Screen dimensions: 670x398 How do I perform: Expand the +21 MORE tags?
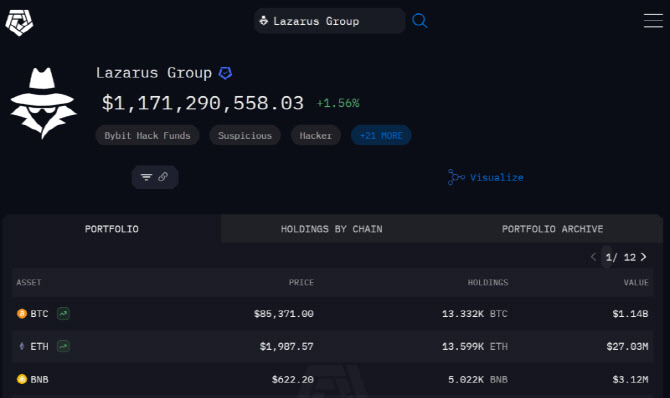[381, 136]
